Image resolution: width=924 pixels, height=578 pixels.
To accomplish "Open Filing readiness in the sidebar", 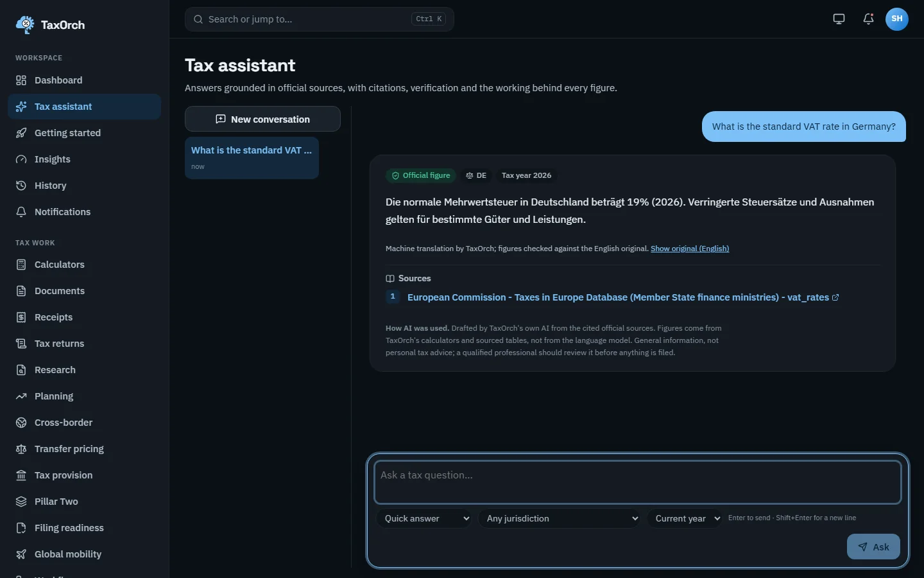I will click(84, 528).
